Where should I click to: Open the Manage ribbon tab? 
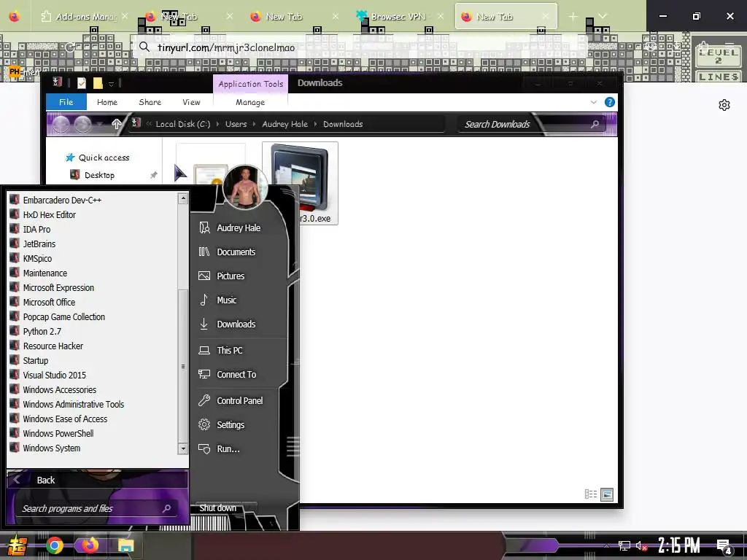tap(250, 102)
